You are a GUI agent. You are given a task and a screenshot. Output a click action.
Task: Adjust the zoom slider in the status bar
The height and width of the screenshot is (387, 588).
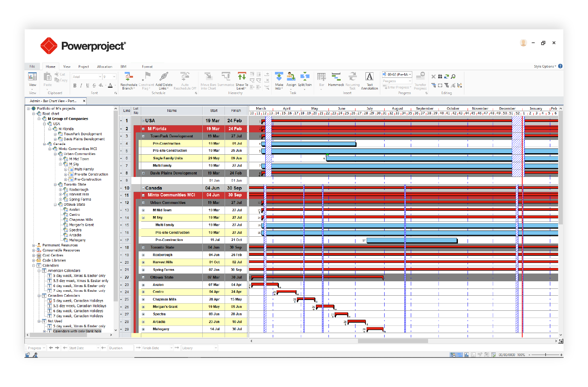tap(546, 355)
